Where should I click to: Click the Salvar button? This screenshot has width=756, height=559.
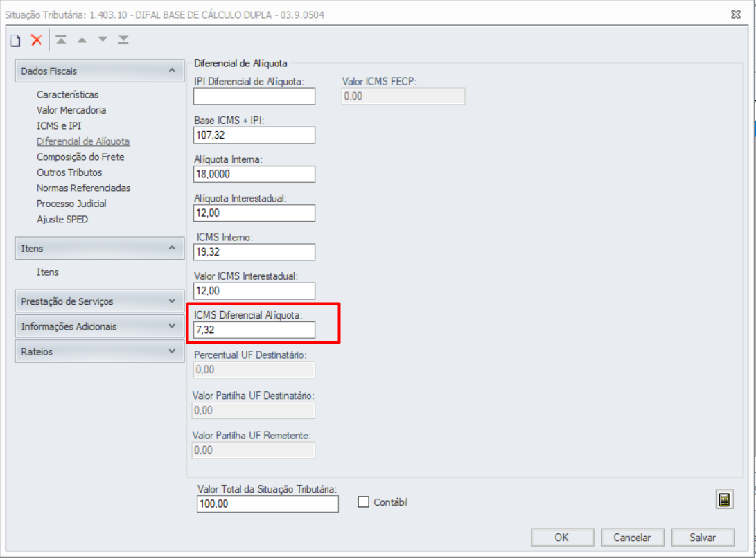[703, 538]
